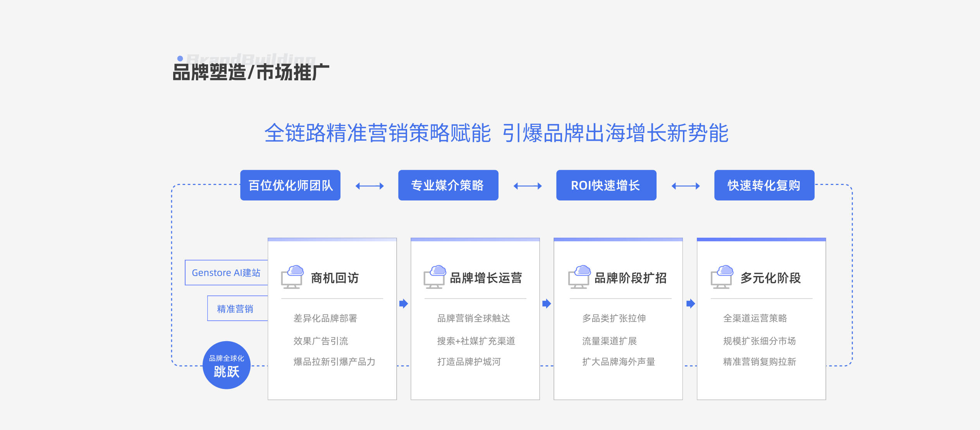Click the arrow between 品牌增长运营 and 品牌阶段扩招 cards
Image resolution: width=980 pixels, height=430 pixels.
point(547,304)
